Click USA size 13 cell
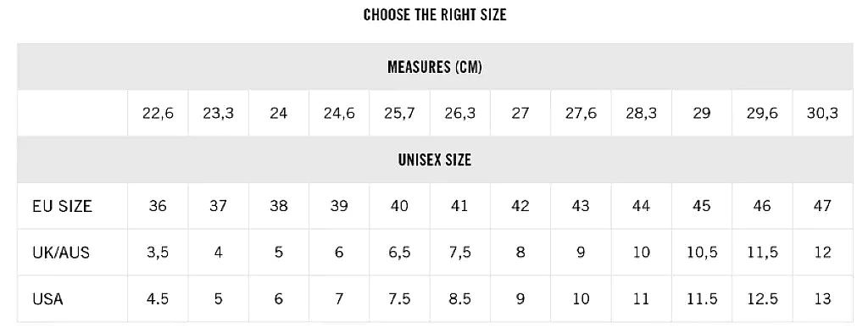Screen dimensions: 868x334 coord(822,299)
